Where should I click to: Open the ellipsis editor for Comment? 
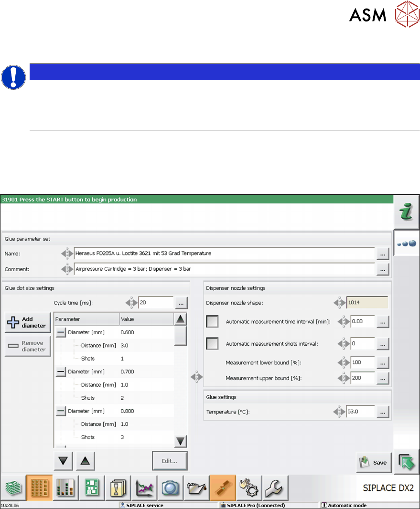click(383, 269)
